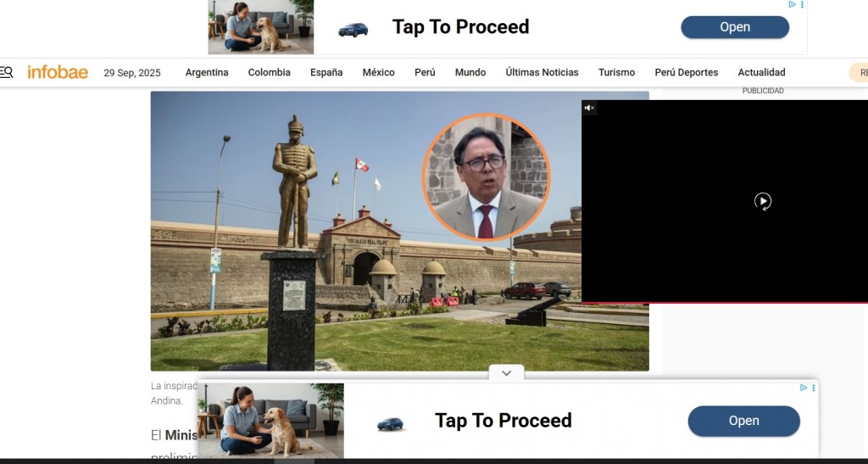Open ad options dots on bottom banner

click(814, 388)
